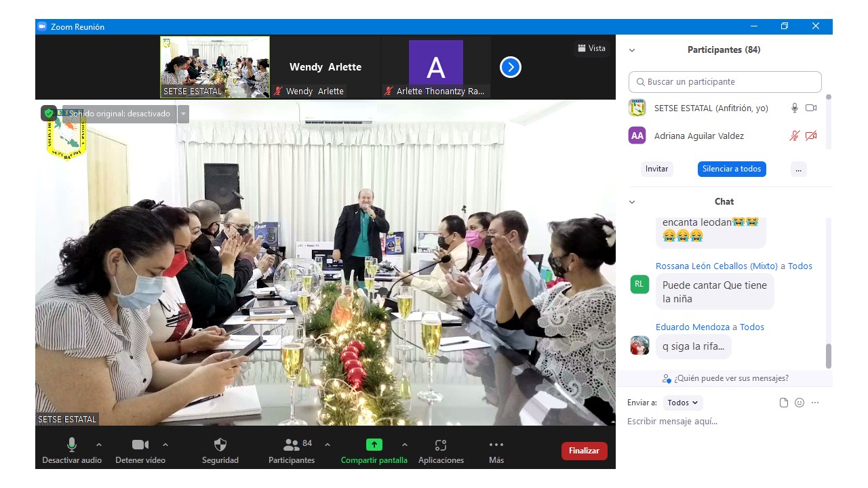Click the Zoom Reunión title bar icon
This screenshot has height=488, width=868.
(42, 26)
